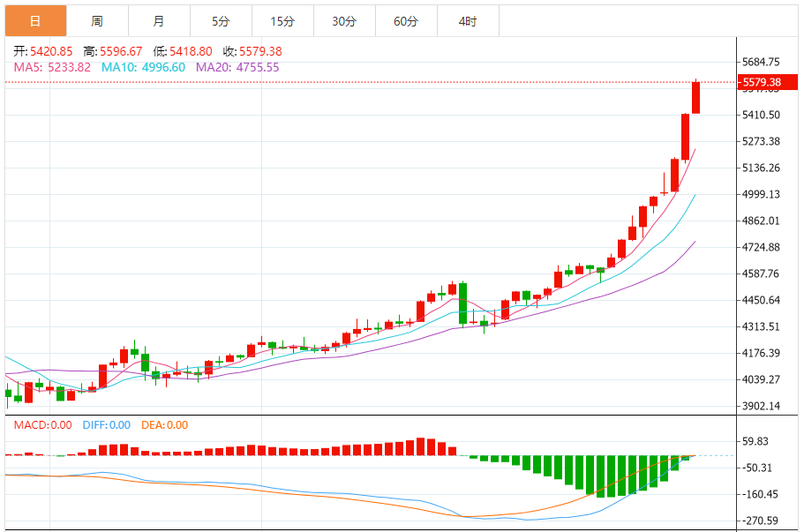Switch to the 4时 timeframe tab
This screenshot has height=532, width=804.
coord(468,20)
